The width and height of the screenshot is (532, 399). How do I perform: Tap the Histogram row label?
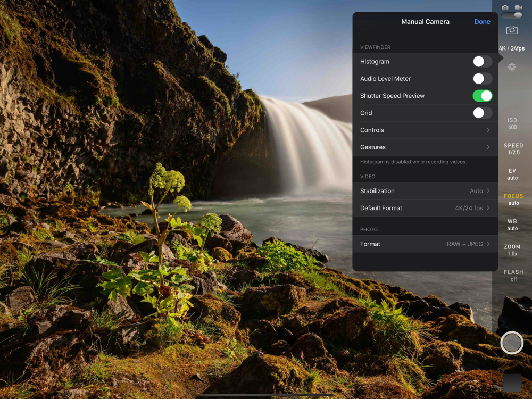pyautogui.click(x=375, y=61)
